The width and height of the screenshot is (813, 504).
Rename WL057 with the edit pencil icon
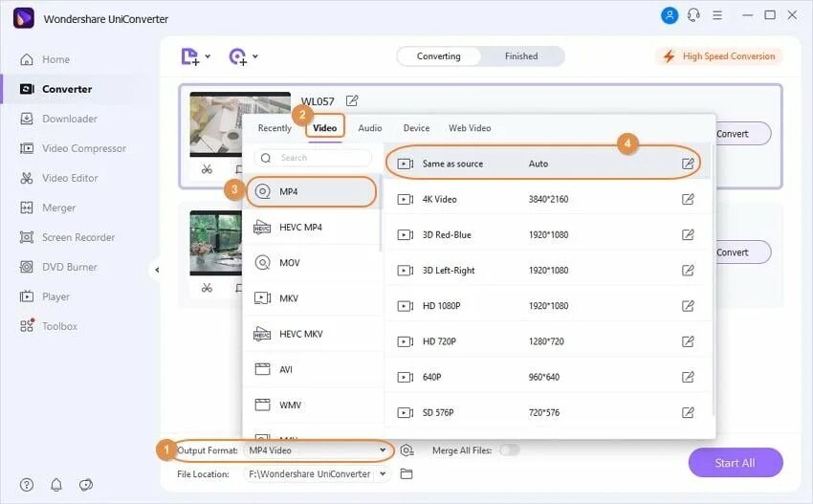tap(352, 100)
